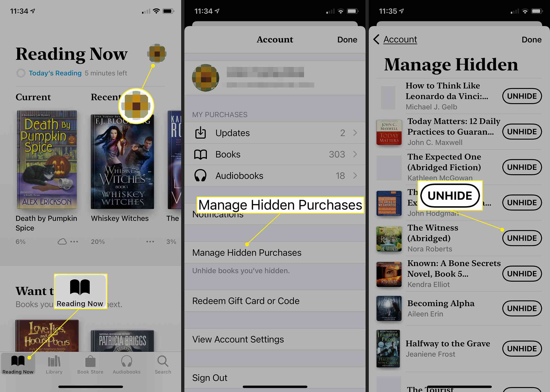The image size is (550, 392).
Task: Expand Books purchases section
Action: (x=275, y=154)
